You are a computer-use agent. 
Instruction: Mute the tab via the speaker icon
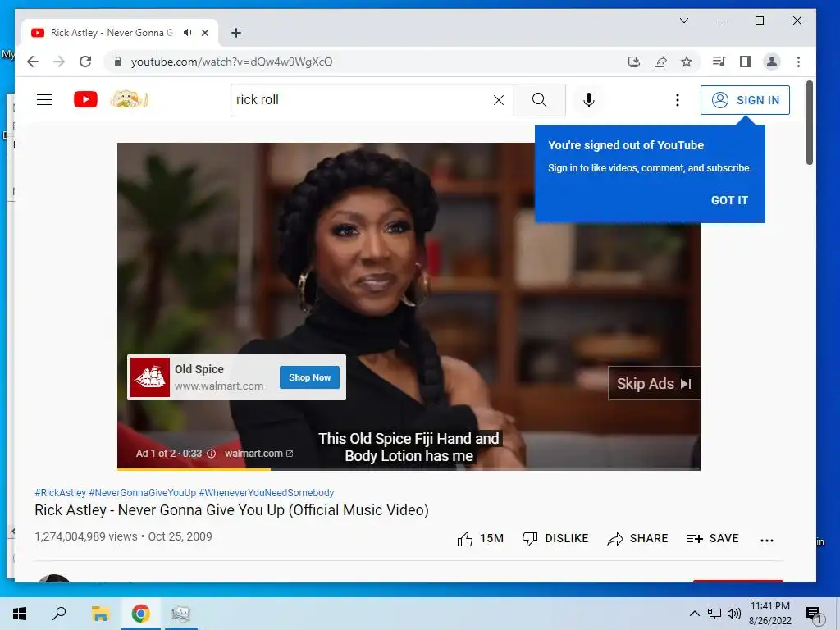(x=187, y=33)
